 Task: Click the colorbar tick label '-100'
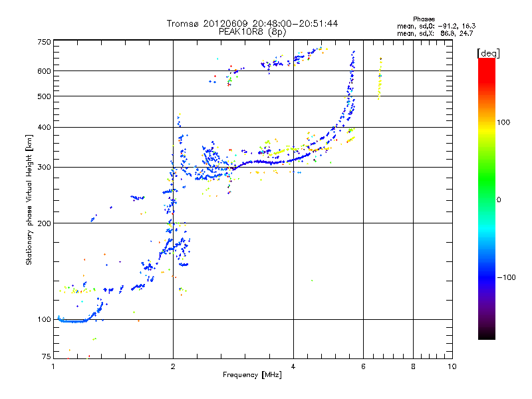[506, 277]
